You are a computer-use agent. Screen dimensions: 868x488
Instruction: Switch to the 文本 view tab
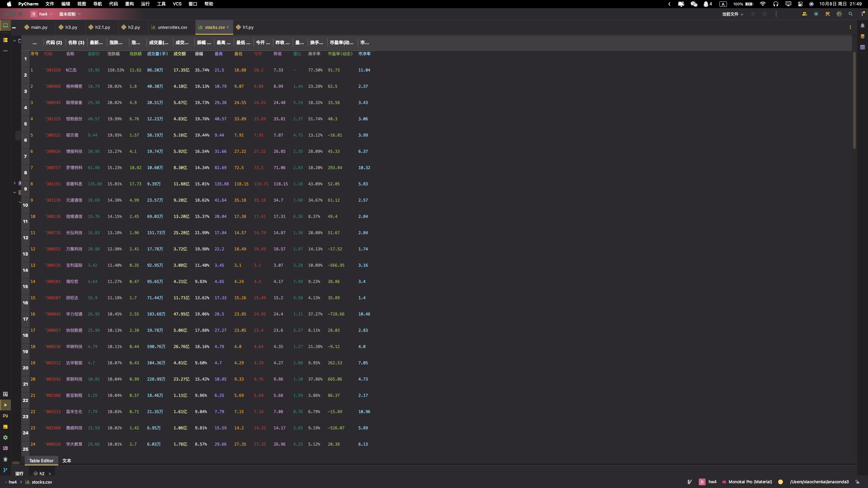67,461
